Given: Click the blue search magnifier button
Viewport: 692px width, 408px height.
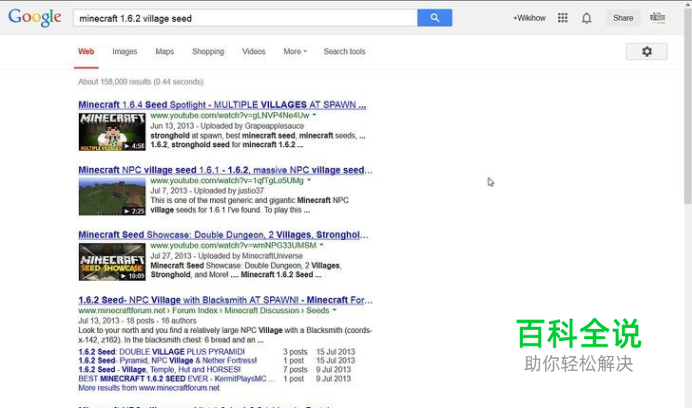Looking at the screenshot, I should pyautogui.click(x=434, y=18).
